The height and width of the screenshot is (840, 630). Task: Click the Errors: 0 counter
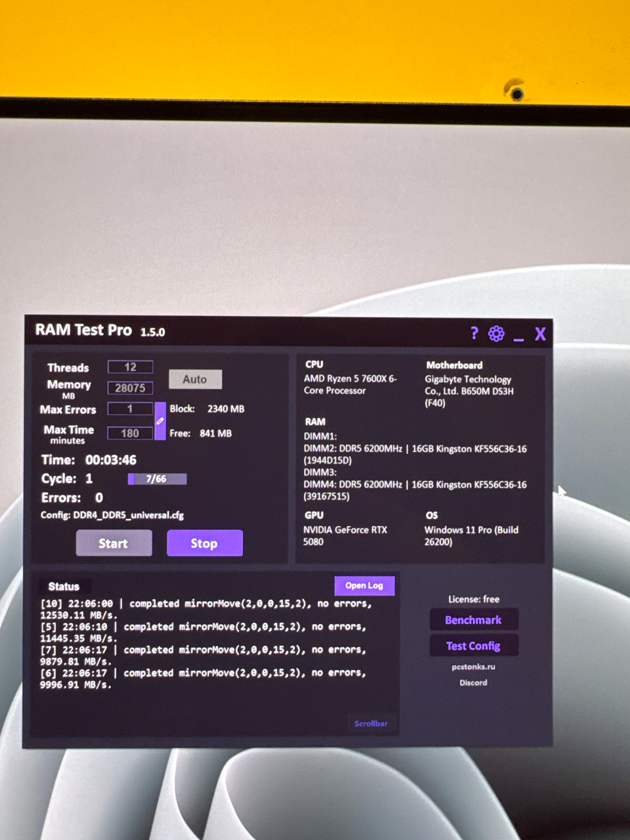click(x=72, y=498)
